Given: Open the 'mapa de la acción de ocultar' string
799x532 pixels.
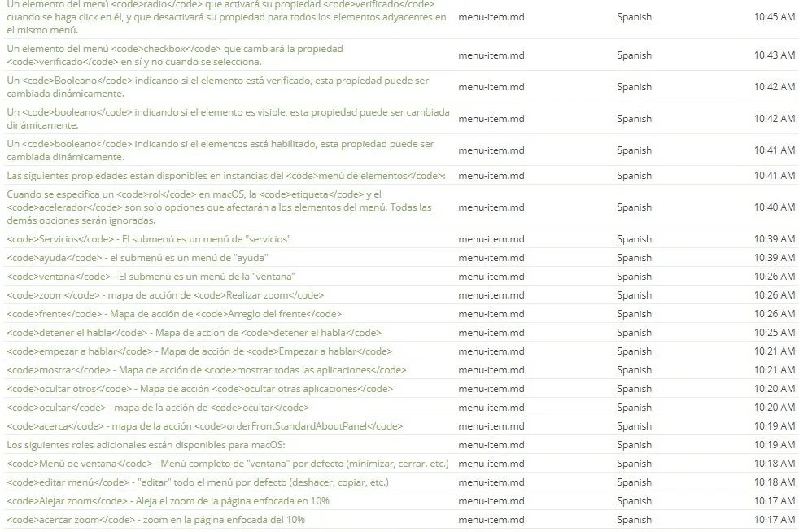Looking at the screenshot, I should 158,408.
